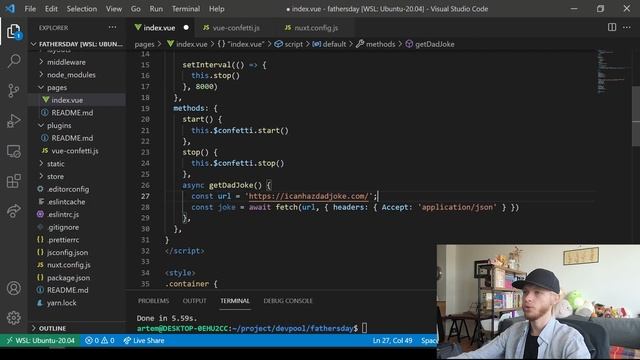640x360 pixels.
Task: Open the Terminal menu
Action: coord(186,9)
